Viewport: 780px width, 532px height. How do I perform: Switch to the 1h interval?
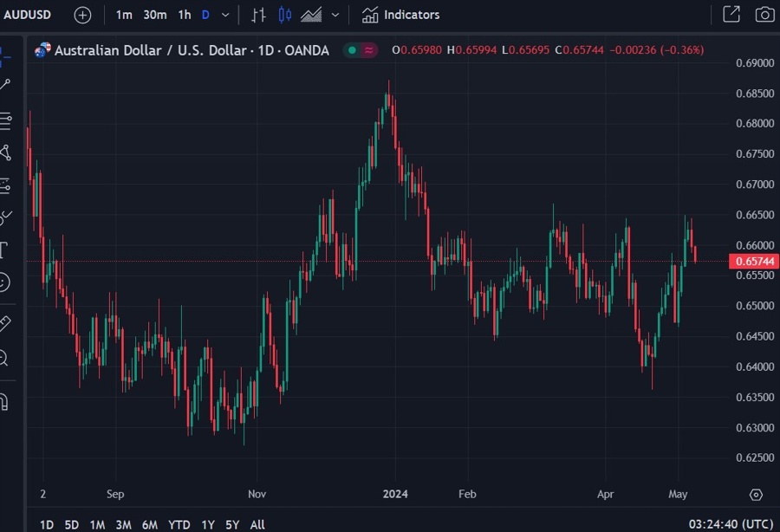point(183,15)
